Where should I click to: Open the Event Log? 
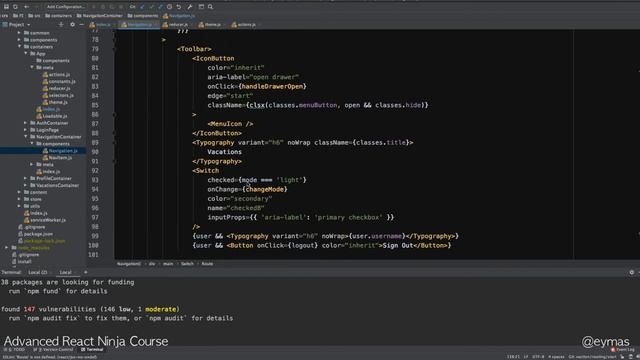[622, 349]
